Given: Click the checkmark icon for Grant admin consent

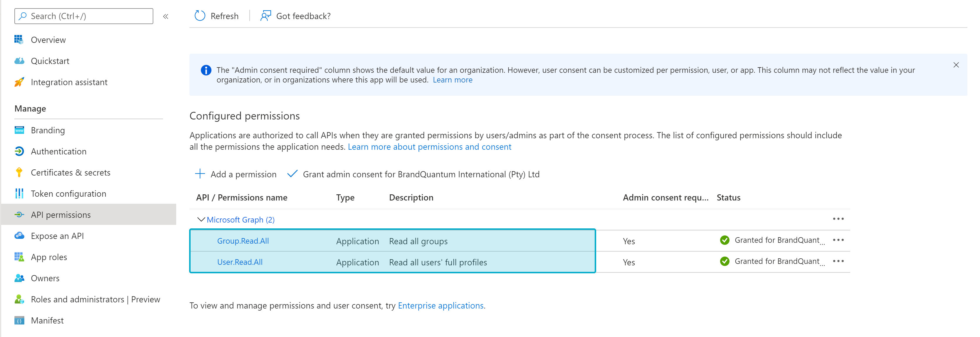Looking at the screenshot, I should pos(292,174).
